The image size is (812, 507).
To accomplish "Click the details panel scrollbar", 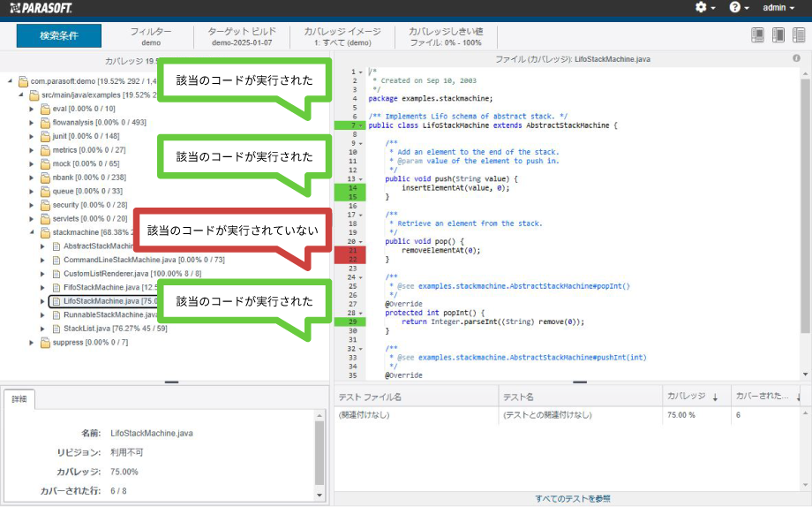I will pyautogui.click(x=320, y=453).
